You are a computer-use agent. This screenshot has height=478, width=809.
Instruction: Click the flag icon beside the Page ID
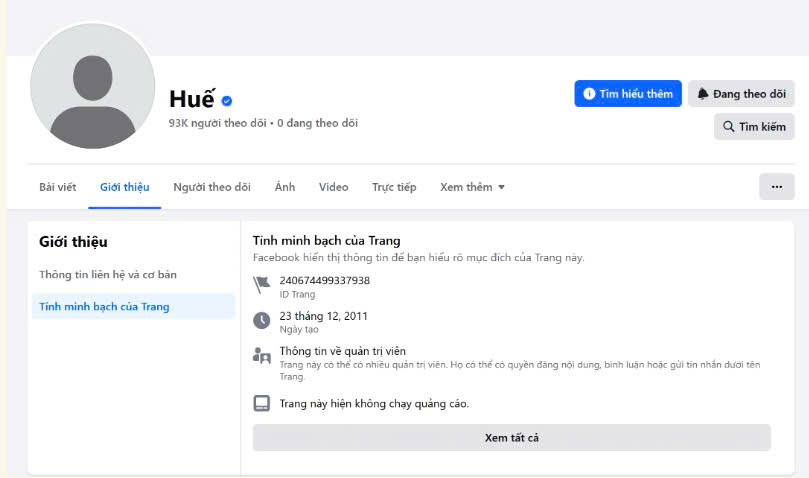click(262, 285)
